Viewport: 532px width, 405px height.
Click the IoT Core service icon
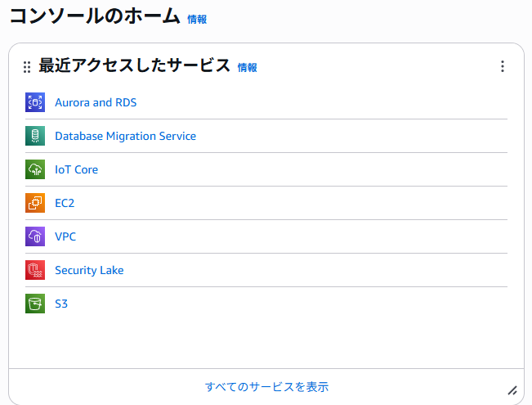(x=35, y=169)
